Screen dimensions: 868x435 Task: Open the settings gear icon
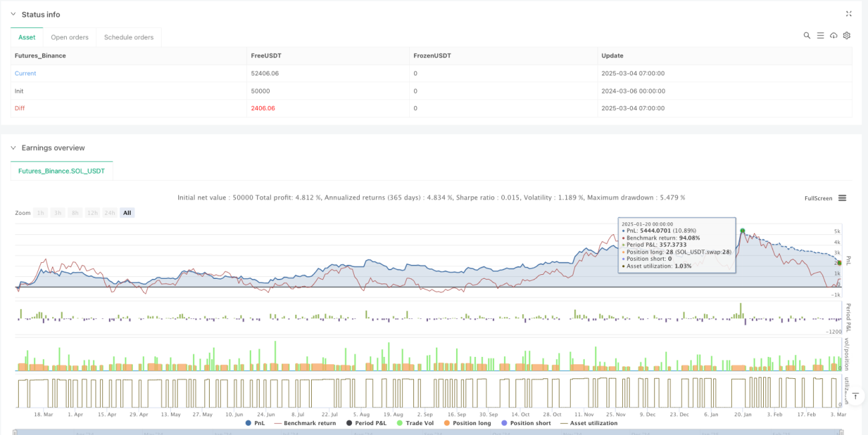point(847,35)
